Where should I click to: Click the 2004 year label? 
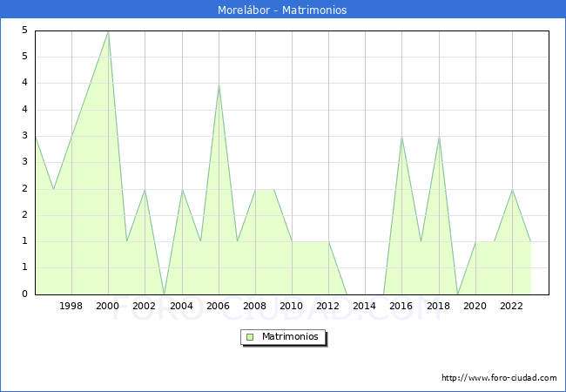[181, 306]
